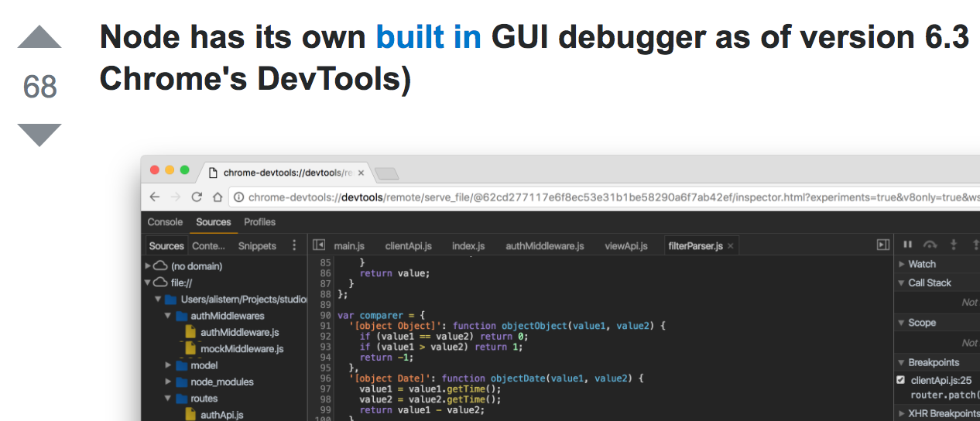Click line number 90 in the gutter
This screenshot has width=980, height=421.
point(324,315)
